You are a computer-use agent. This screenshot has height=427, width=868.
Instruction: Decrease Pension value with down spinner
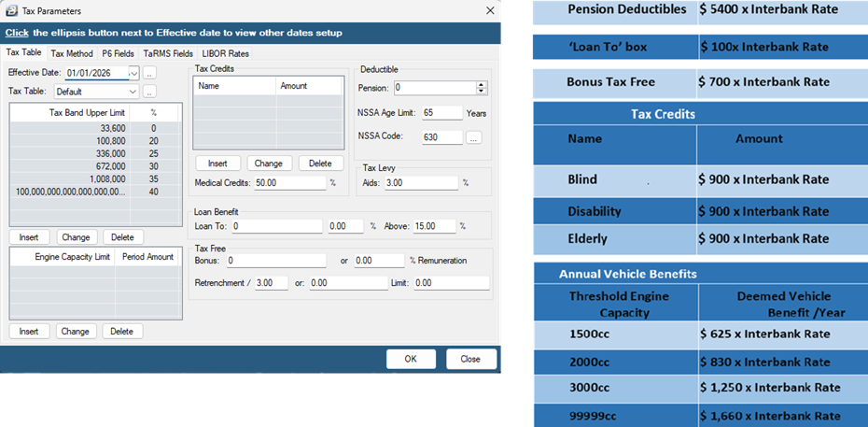point(481,91)
